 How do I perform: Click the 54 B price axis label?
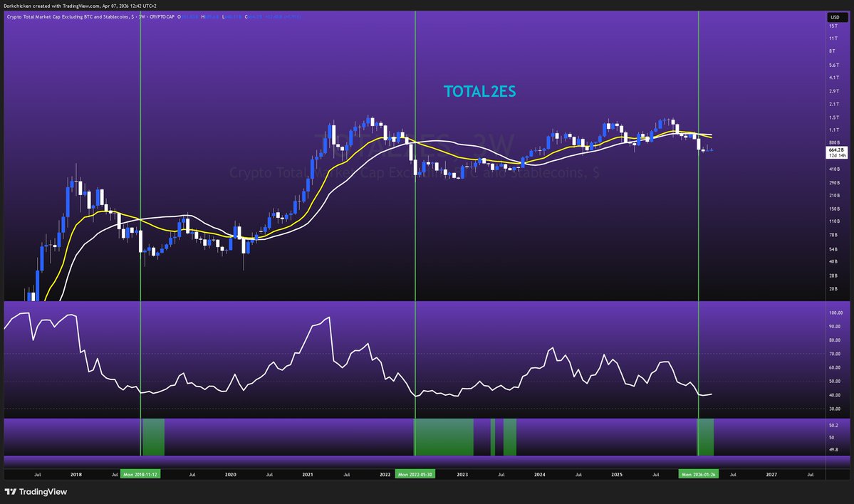833,249
